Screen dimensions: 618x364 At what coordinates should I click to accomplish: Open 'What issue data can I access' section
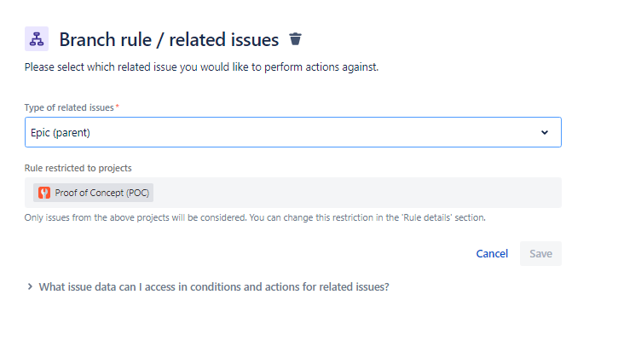coord(214,287)
